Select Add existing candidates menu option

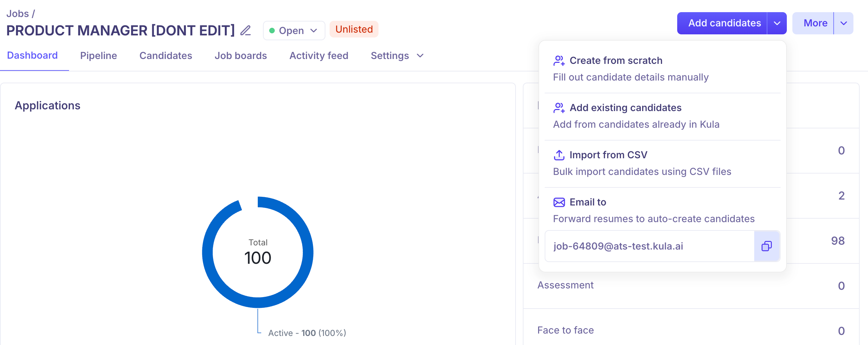click(x=663, y=116)
